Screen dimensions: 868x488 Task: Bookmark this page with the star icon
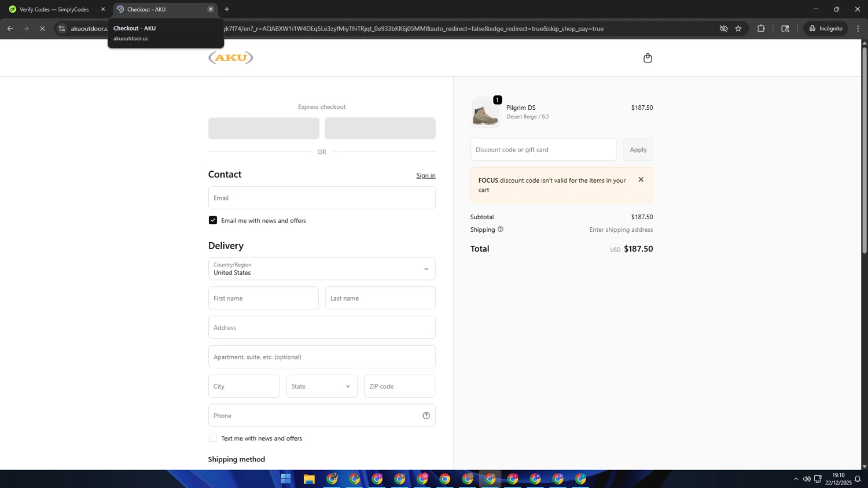click(738, 28)
